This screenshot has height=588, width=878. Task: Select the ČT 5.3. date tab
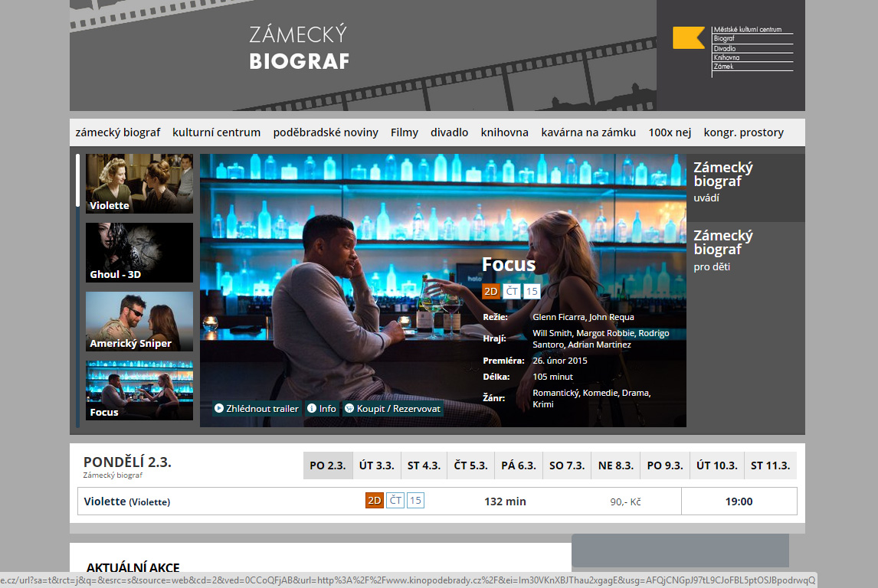click(x=471, y=465)
